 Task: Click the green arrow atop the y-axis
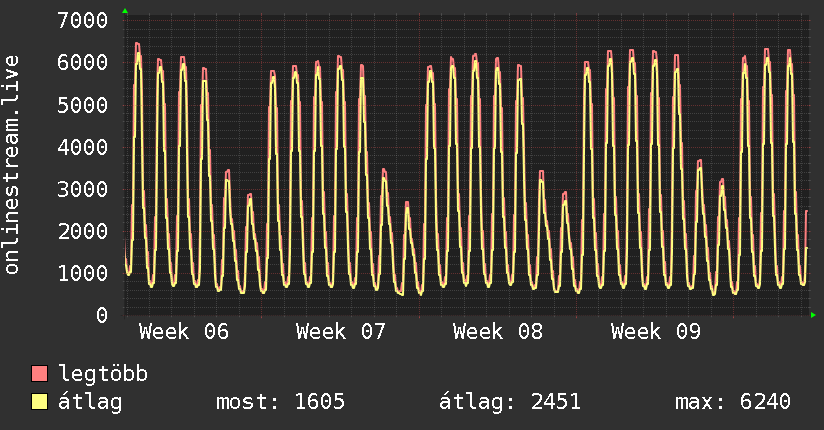pyautogui.click(x=125, y=11)
